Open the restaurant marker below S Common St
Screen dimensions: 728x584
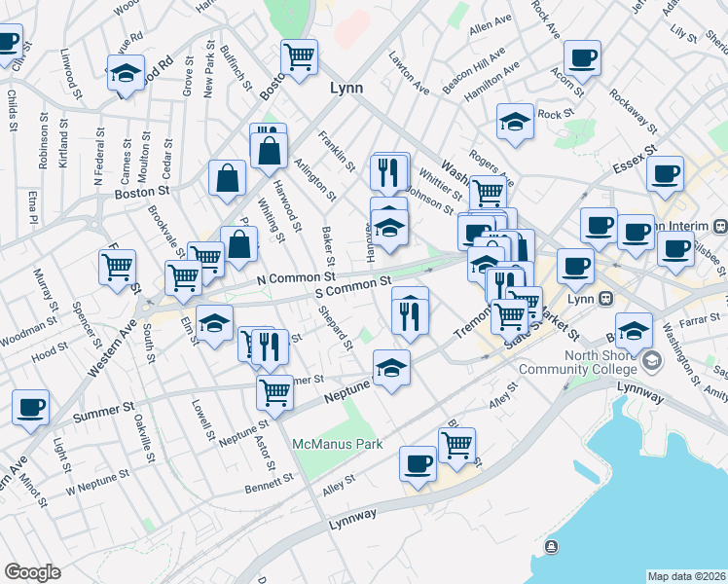tap(411, 319)
